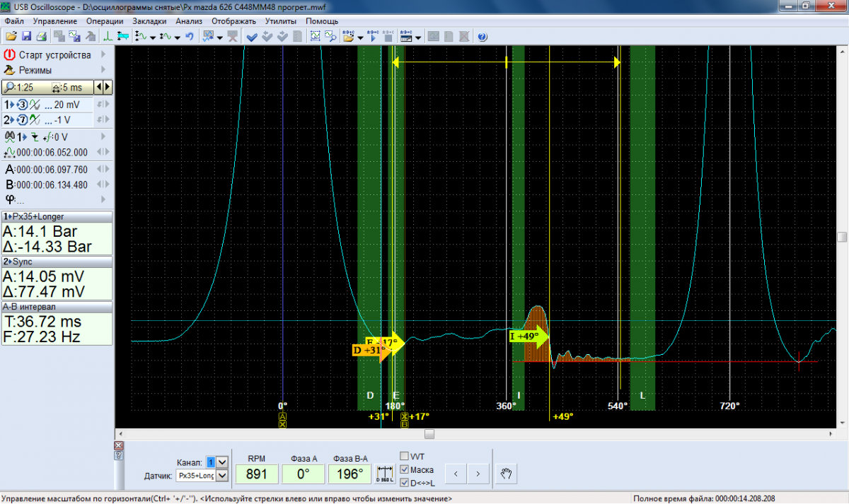Click the Modes hammer icon
Image resolution: width=849 pixels, height=504 pixels.
(x=9, y=70)
